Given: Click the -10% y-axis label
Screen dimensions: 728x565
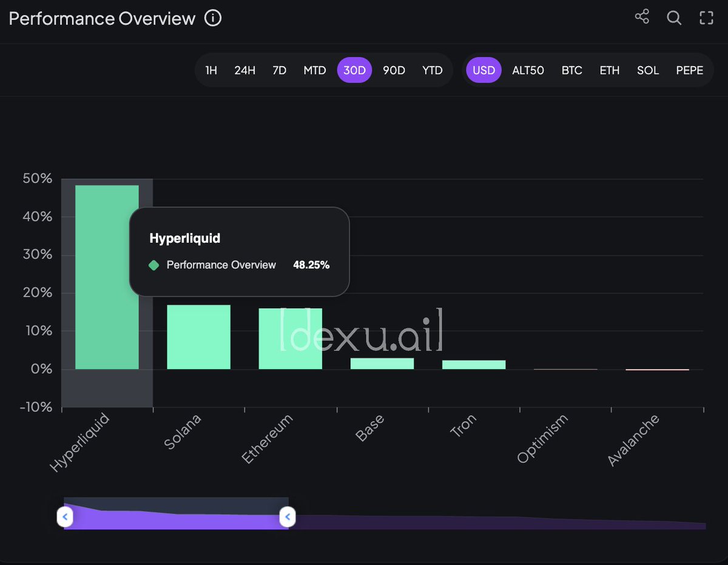Looking at the screenshot, I should click(36, 407).
